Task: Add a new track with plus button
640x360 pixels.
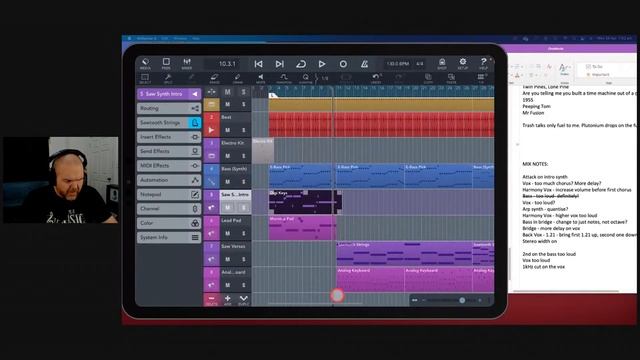Action: click(x=227, y=300)
